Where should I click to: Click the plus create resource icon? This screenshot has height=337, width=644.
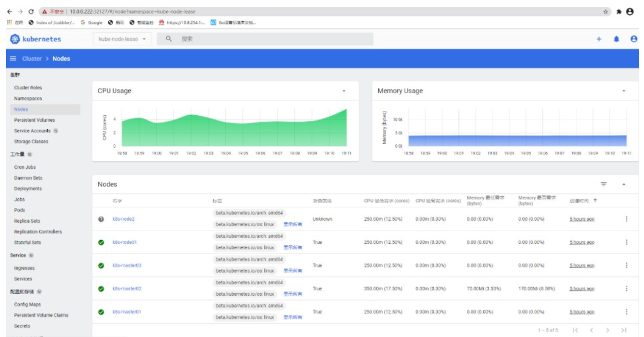tap(599, 39)
